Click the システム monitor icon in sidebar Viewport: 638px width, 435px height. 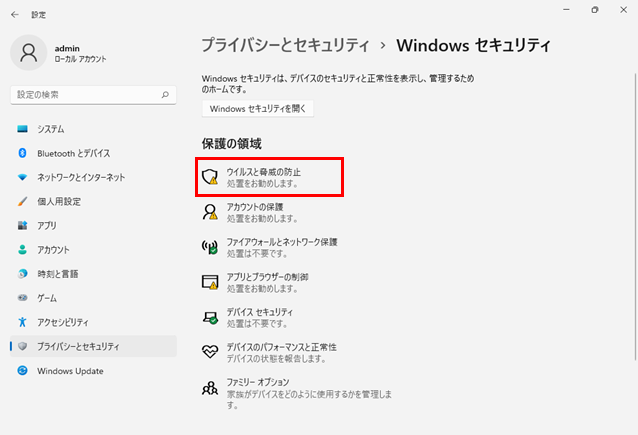(x=22, y=129)
